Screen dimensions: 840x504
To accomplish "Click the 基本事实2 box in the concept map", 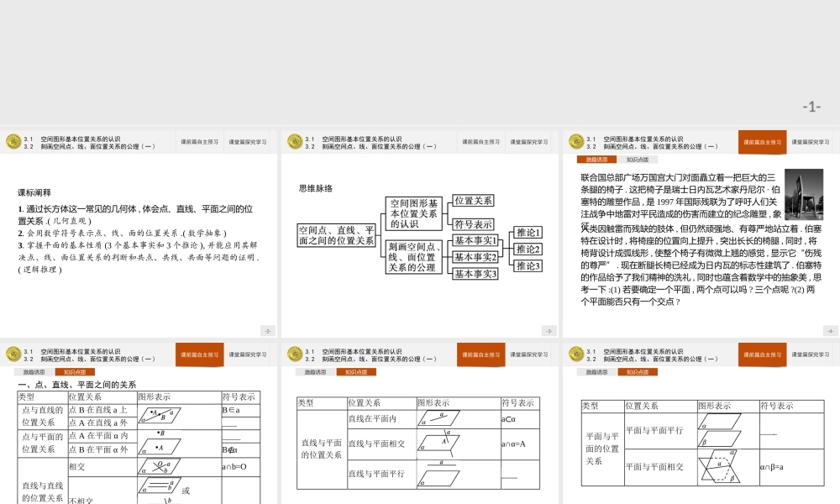I will 476,257.
